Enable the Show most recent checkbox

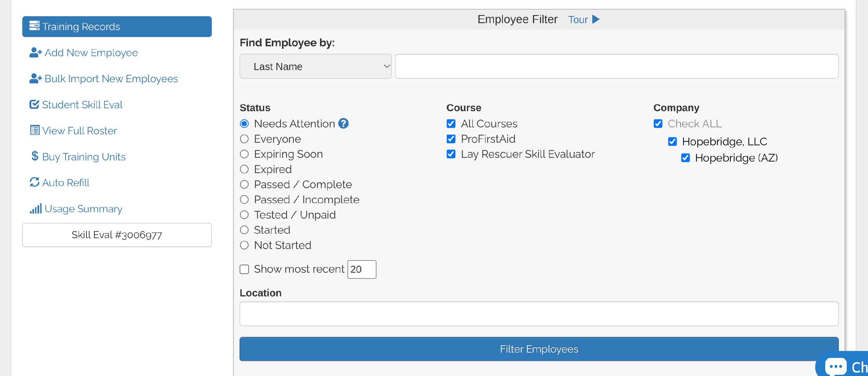(x=244, y=269)
